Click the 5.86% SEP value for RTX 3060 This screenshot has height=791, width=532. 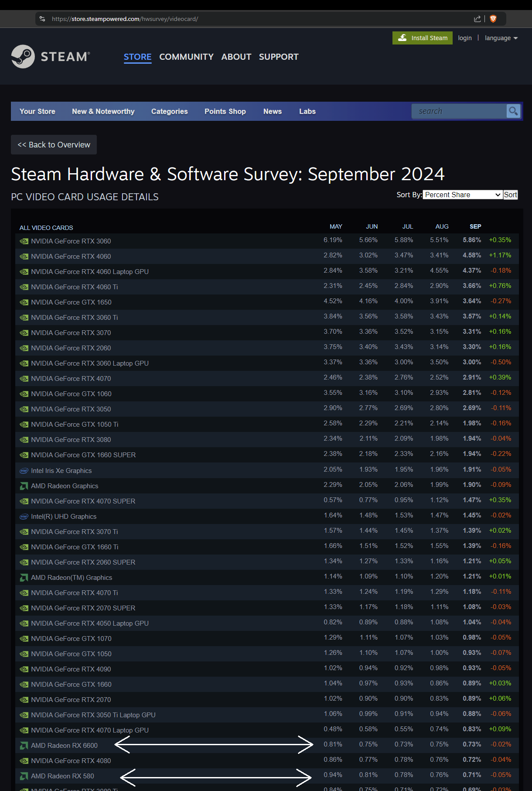coord(472,240)
